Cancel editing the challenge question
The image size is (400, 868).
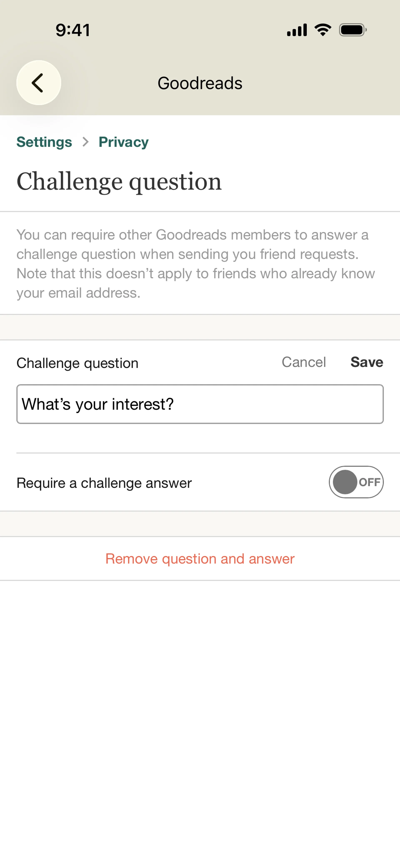[303, 362]
